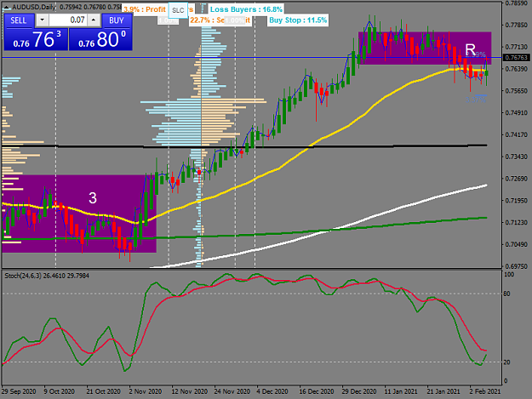Click the 2 Feb 2021 date label
The height and width of the screenshot is (399, 532).
tap(485, 391)
